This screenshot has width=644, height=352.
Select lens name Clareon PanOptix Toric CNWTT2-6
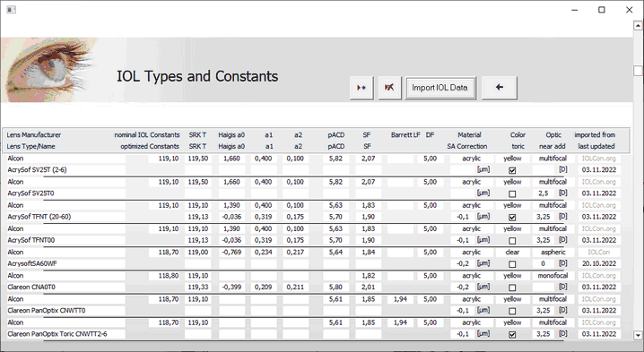66,334
